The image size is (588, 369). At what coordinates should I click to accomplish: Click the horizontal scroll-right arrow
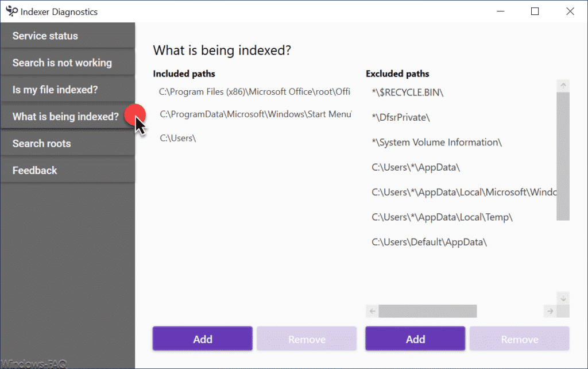tap(550, 311)
